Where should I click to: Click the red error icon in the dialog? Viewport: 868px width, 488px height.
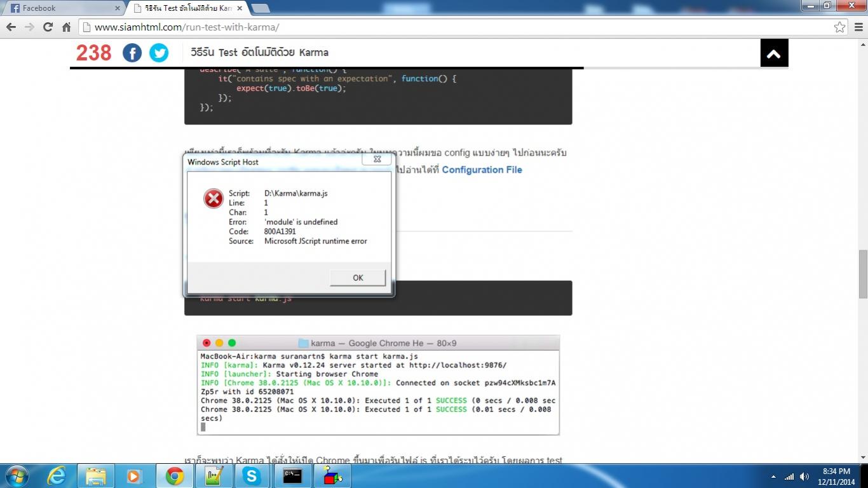click(214, 198)
